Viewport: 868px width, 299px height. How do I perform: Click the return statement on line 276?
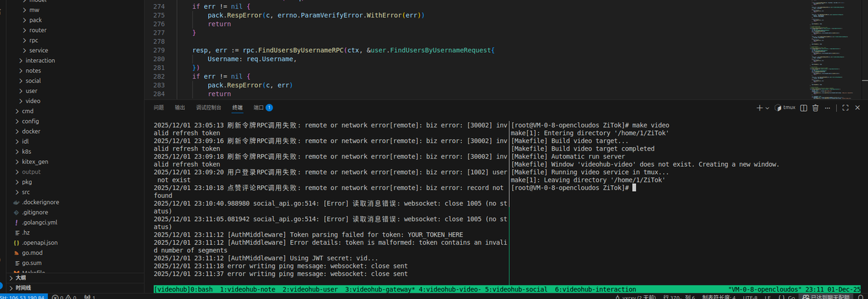pyautogui.click(x=219, y=24)
